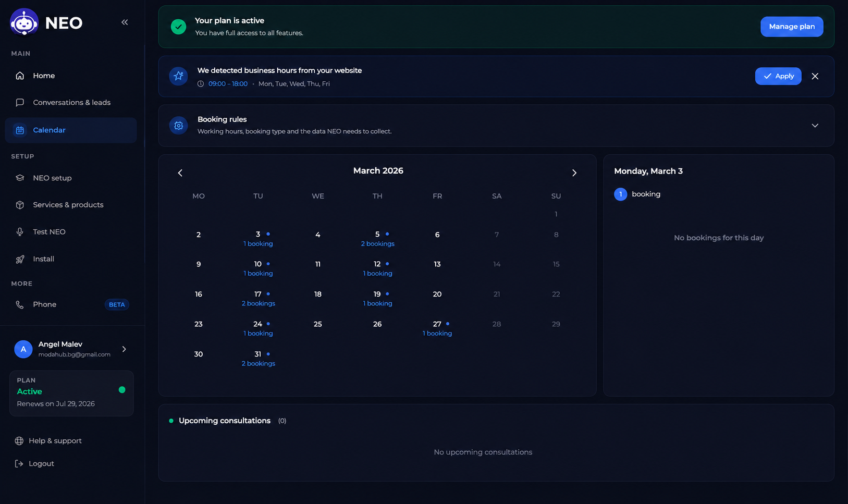This screenshot has width=848, height=504.
Task: Click the Calendar icon in sidebar
Action: click(20, 130)
